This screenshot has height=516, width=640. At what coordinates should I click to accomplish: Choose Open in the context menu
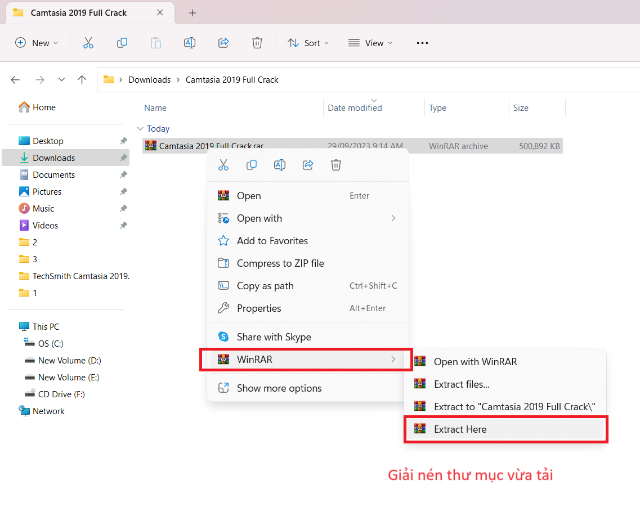(308, 196)
